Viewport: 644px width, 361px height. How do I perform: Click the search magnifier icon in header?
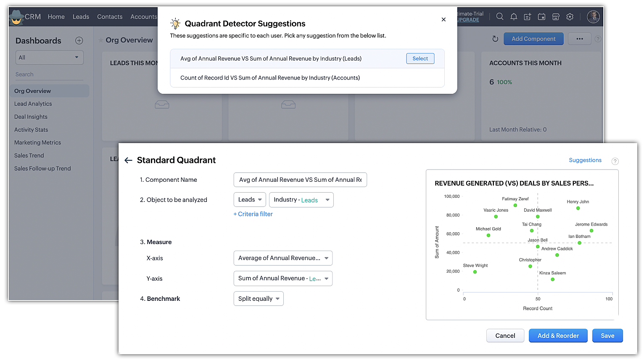500,16
